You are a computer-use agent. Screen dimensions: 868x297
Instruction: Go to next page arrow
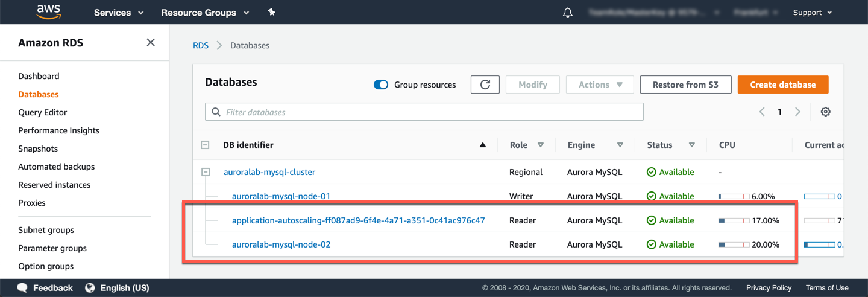tap(797, 112)
